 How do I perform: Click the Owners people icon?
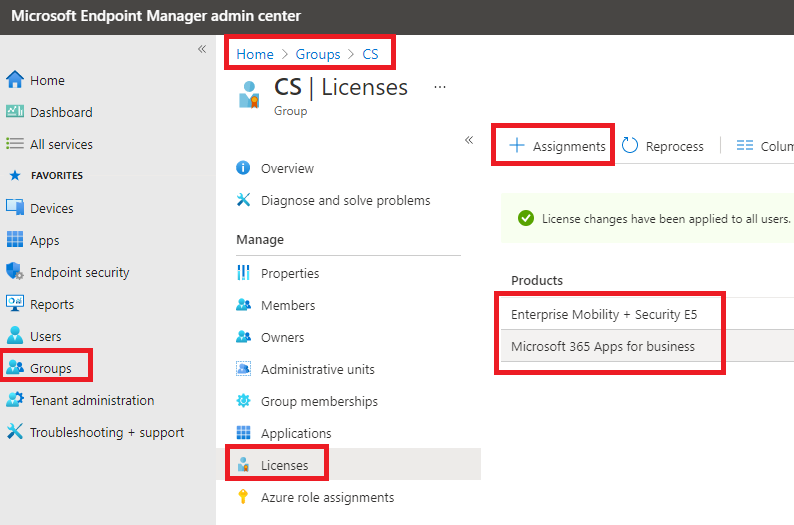(x=243, y=336)
